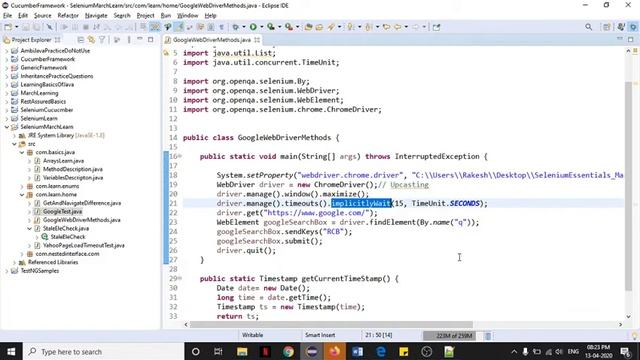Expand the com.learn.enums package
640x360 pixels.
(x=22, y=186)
